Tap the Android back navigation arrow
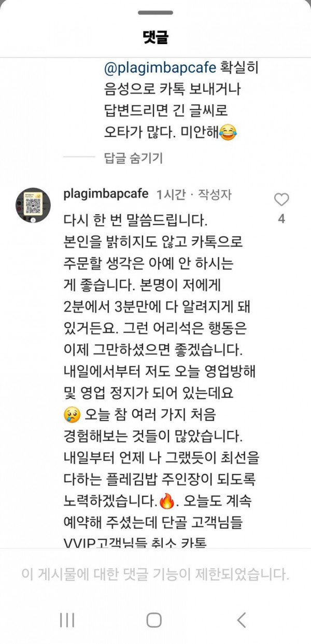The width and height of the screenshot is (311, 644). [241, 620]
